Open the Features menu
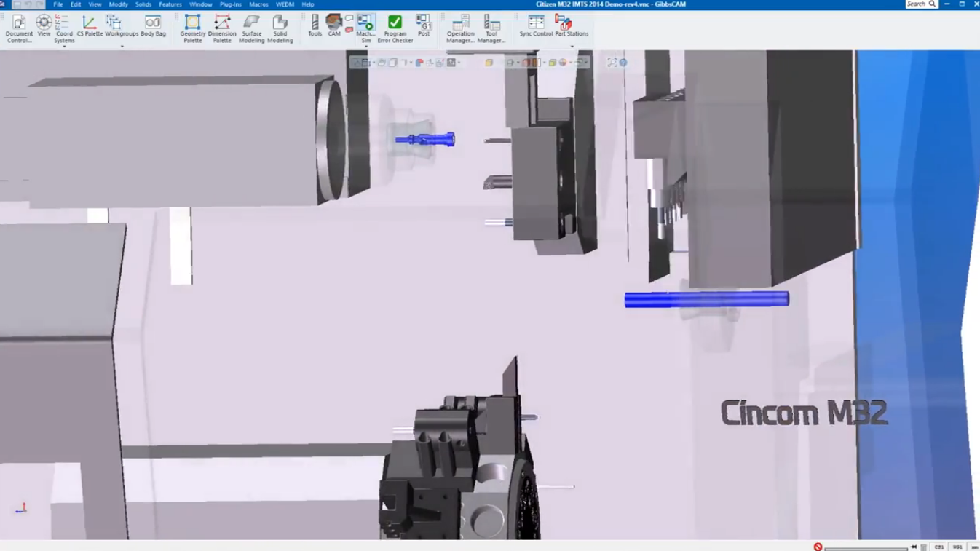 pos(170,4)
